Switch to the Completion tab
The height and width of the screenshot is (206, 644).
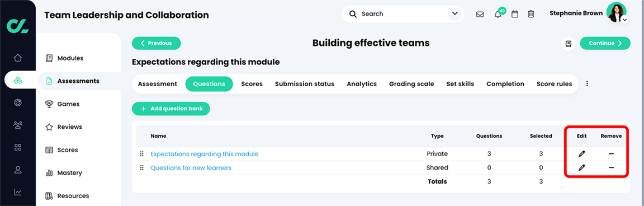[x=505, y=84]
